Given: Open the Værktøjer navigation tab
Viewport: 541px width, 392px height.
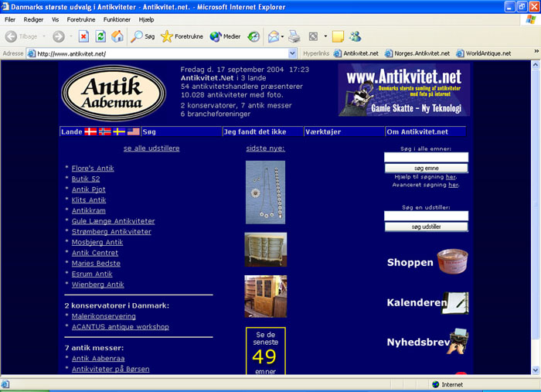Looking at the screenshot, I should [325, 132].
